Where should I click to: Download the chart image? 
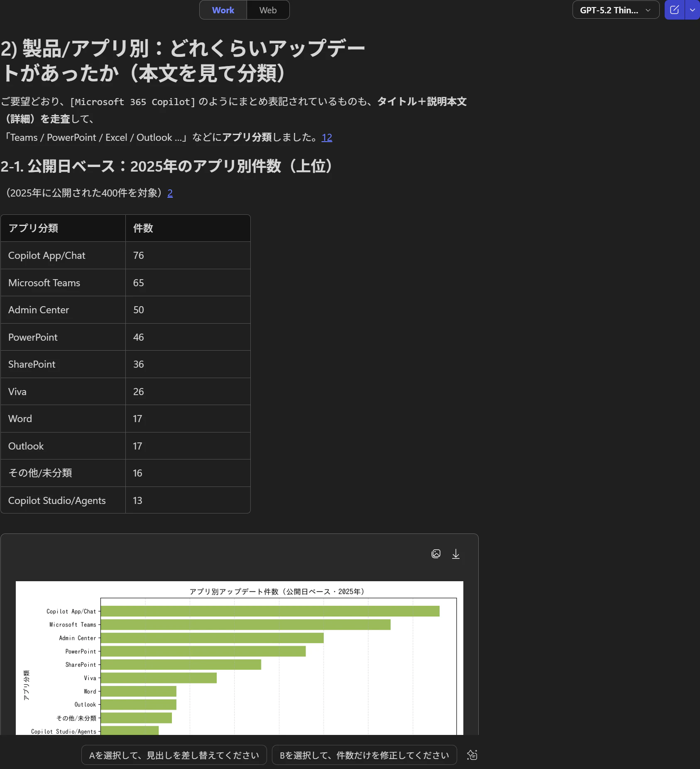point(455,554)
